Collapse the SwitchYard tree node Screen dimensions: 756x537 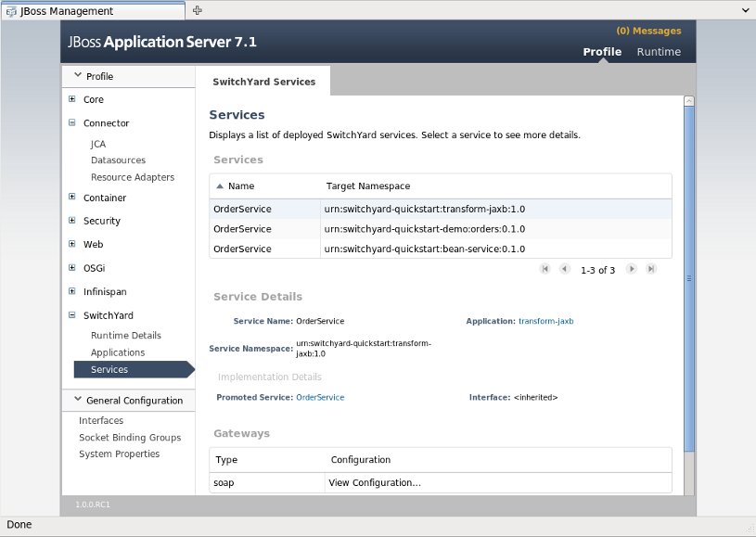(x=71, y=314)
